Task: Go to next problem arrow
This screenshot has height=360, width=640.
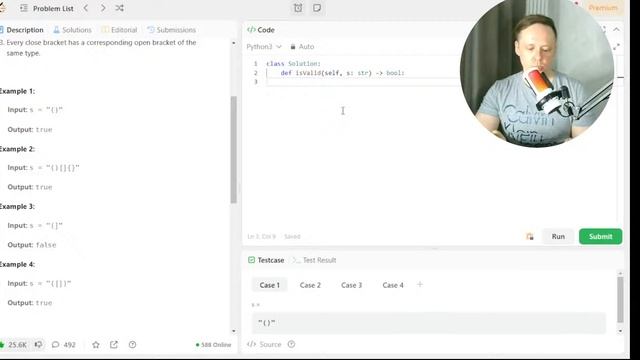Action: (x=103, y=8)
